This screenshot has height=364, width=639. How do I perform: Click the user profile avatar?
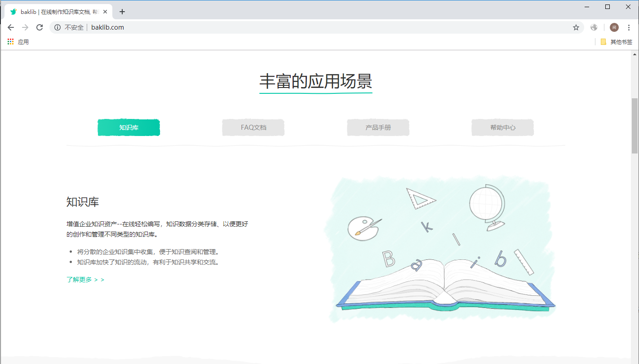pyautogui.click(x=614, y=27)
